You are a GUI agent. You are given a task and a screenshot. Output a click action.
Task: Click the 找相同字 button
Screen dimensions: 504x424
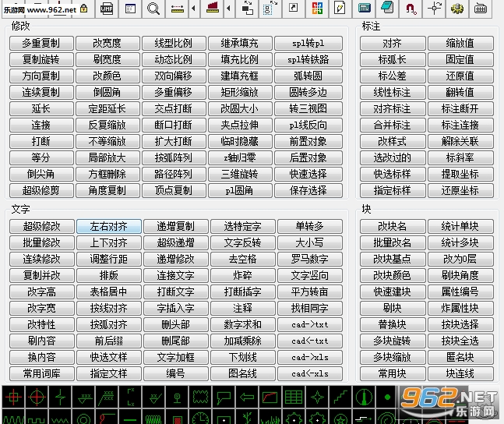coord(310,308)
